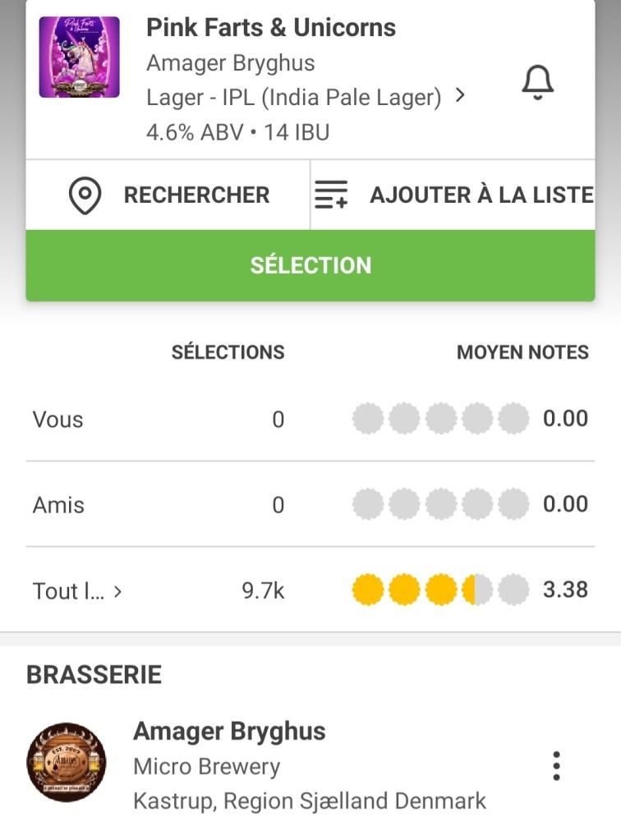The image size is (621, 840).
Task: Open the three-dot menu for Amager Bryghus
Action: click(x=556, y=765)
